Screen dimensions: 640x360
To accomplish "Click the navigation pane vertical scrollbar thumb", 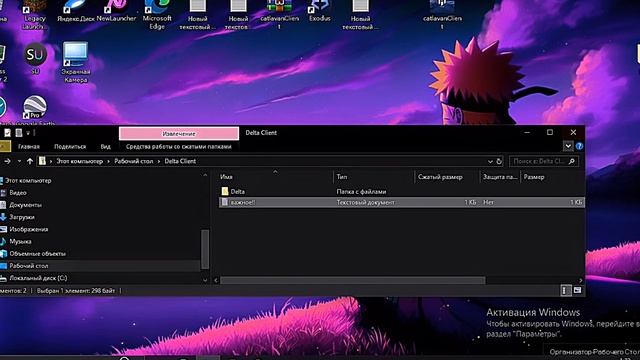I will click(205, 249).
